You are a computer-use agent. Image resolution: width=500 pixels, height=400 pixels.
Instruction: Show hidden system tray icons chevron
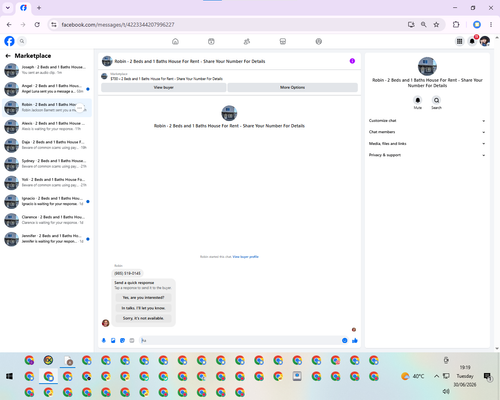pyautogui.click(x=436, y=376)
